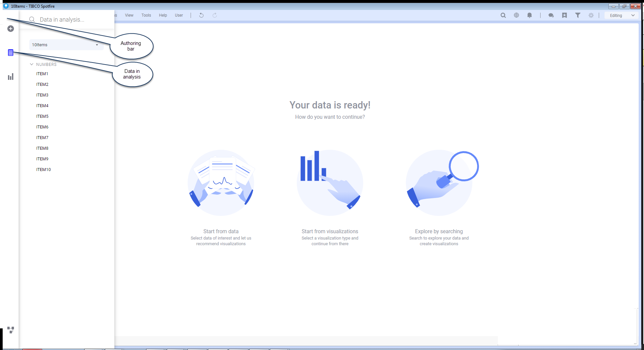Open the View menu
The width and height of the screenshot is (644, 350).
coord(129,15)
